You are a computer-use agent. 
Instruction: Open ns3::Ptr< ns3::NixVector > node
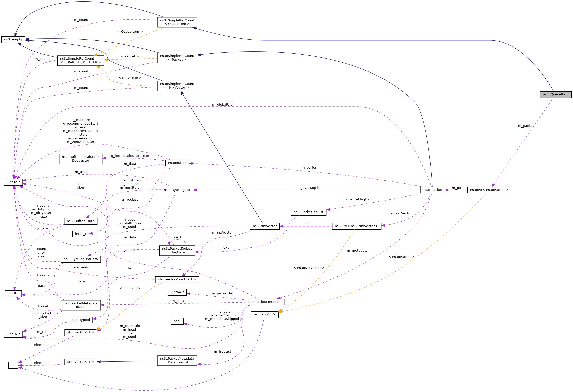point(357,226)
